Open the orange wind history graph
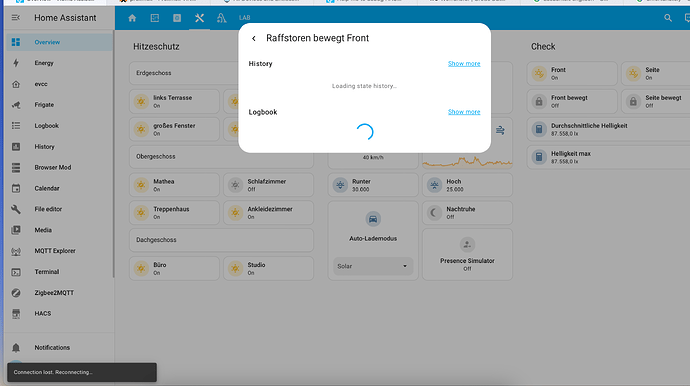690x386 pixels. point(467,162)
